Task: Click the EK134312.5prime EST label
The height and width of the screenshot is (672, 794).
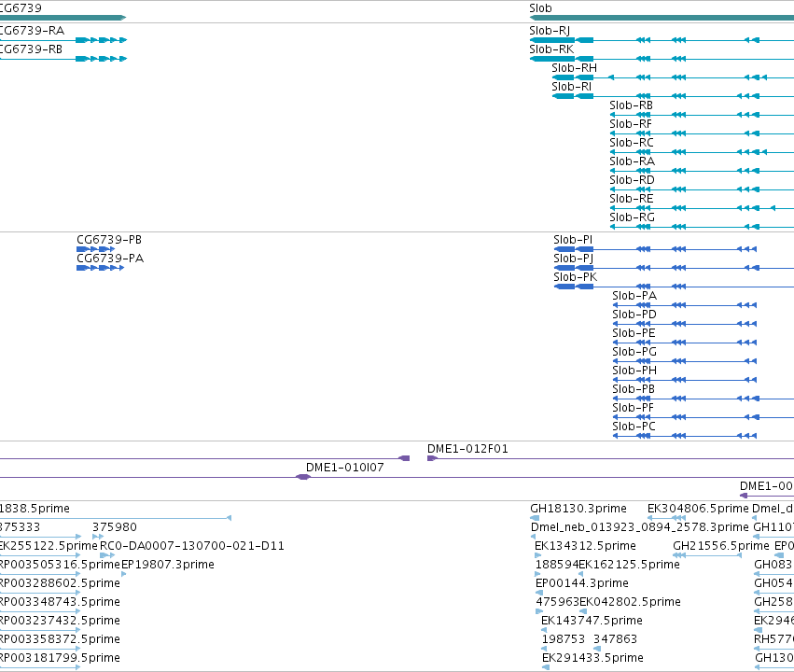Action: pos(585,546)
